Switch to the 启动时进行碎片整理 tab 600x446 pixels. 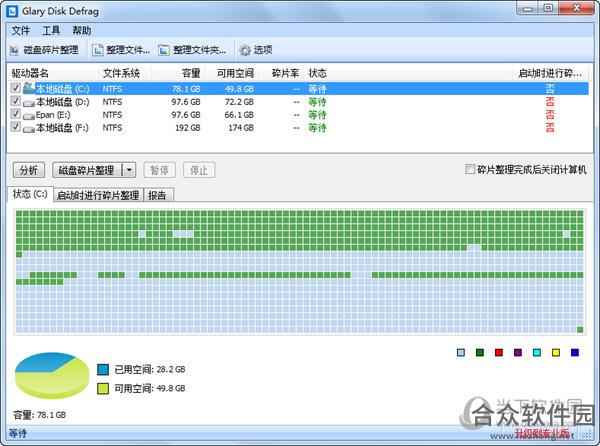pyautogui.click(x=98, y=195)
